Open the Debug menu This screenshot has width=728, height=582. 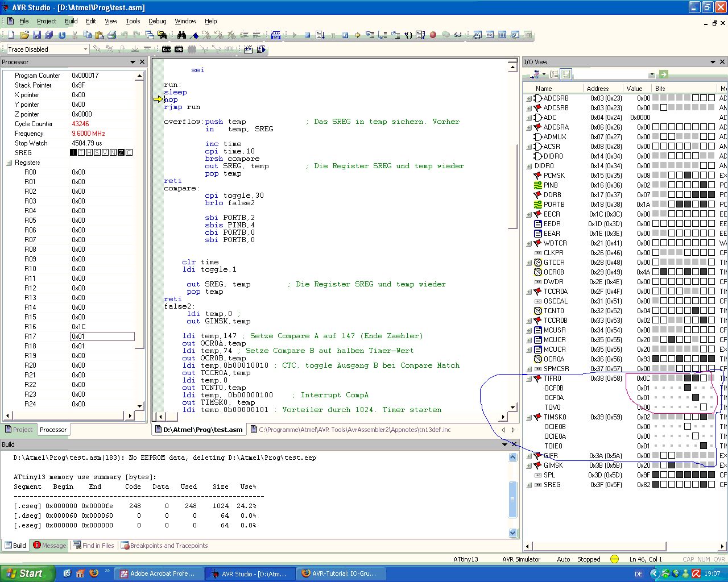coord(157,21)
